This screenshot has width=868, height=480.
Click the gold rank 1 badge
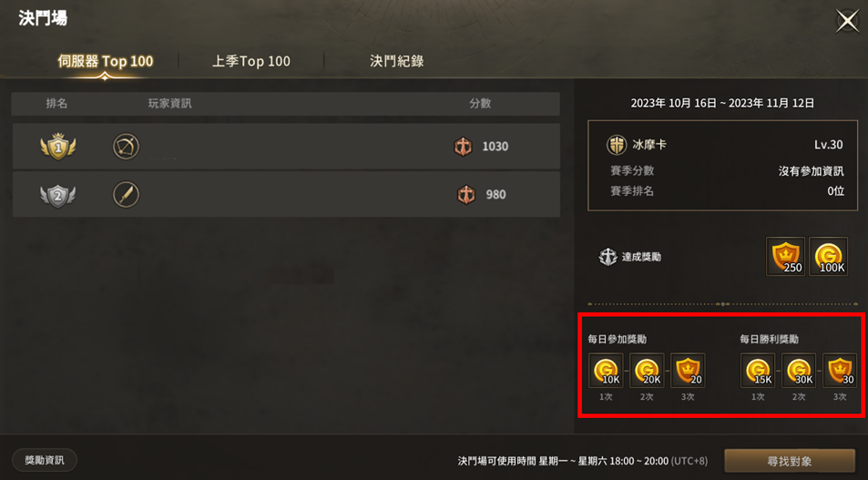[57, 147]
